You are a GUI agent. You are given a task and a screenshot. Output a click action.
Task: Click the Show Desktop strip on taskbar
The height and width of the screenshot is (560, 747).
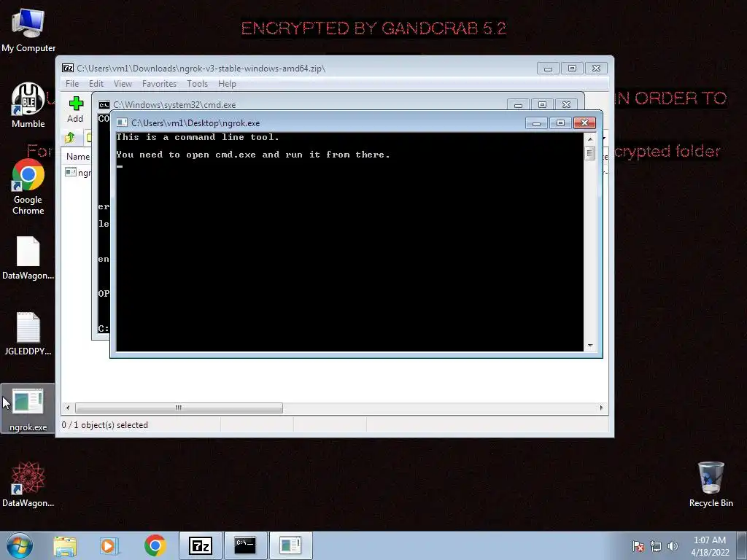point(742,545)
